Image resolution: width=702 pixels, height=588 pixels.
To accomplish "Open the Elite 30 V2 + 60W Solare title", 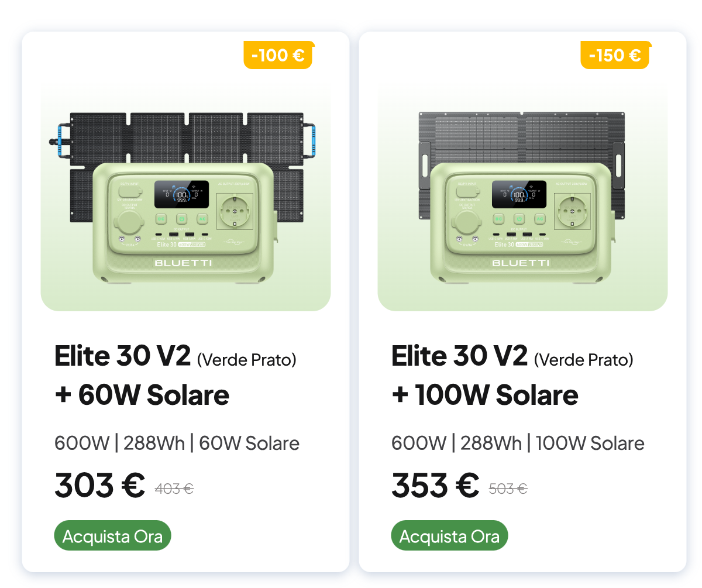I will point(175,375).
